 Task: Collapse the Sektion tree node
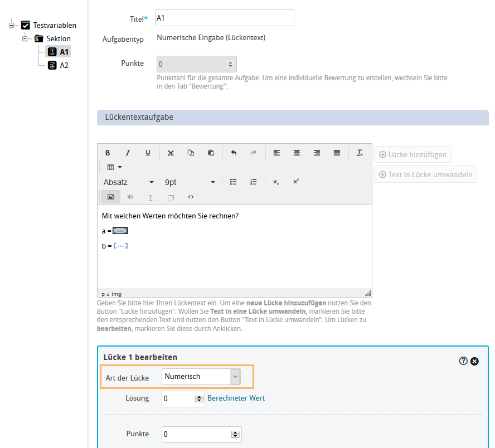tap(25, 38)
